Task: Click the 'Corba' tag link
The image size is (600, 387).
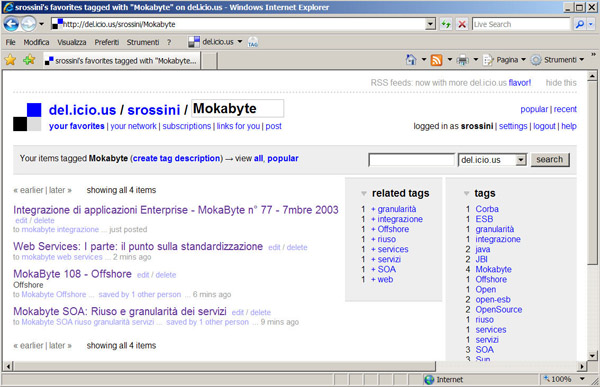Action: pyautogui.click(x=487, y=209)
